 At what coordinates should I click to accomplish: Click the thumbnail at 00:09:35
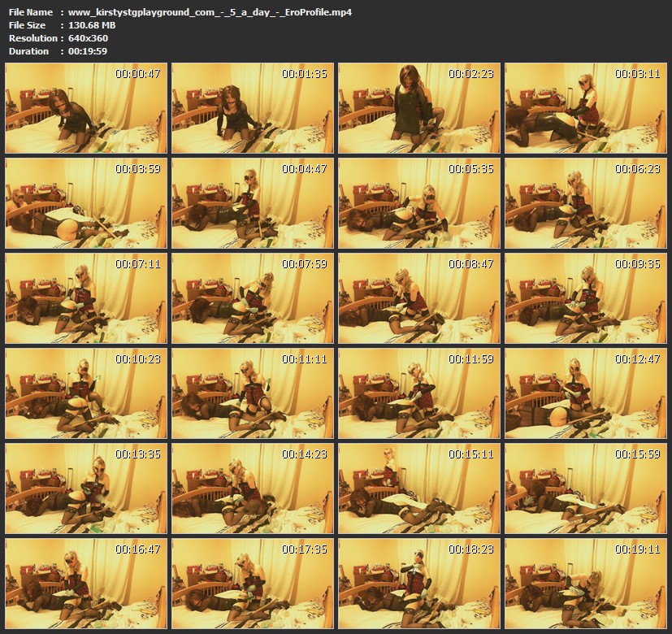pos(586,298)
